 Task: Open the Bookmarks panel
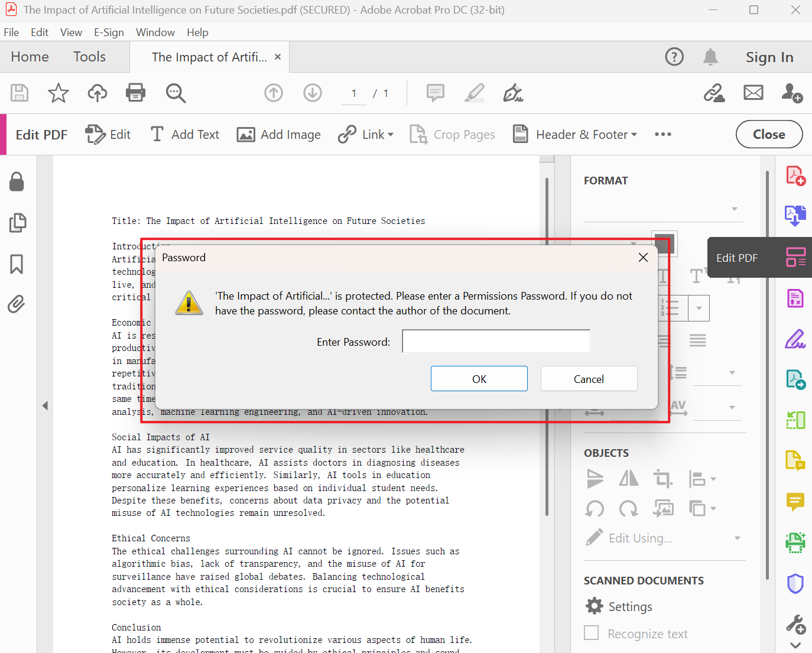click(x=17, y=264)
